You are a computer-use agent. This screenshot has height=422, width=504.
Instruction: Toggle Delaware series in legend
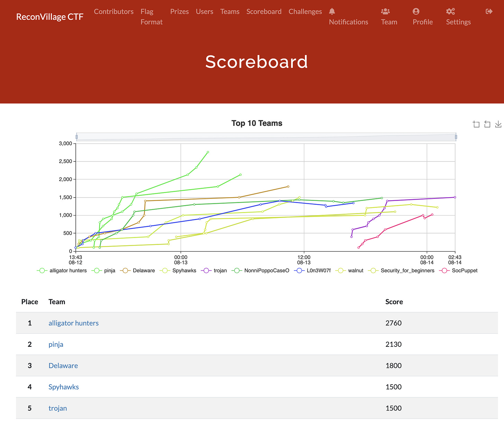coord(137,271)
